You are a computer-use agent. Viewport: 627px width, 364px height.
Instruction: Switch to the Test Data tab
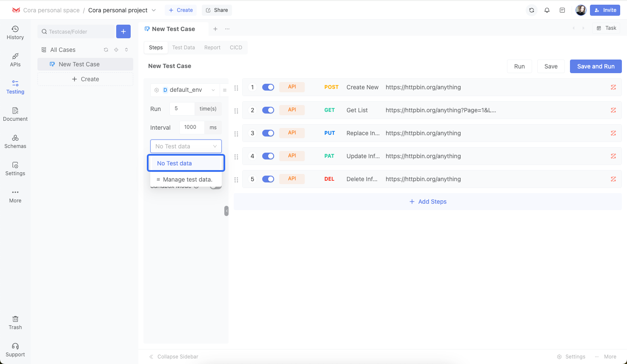point(183,48)
